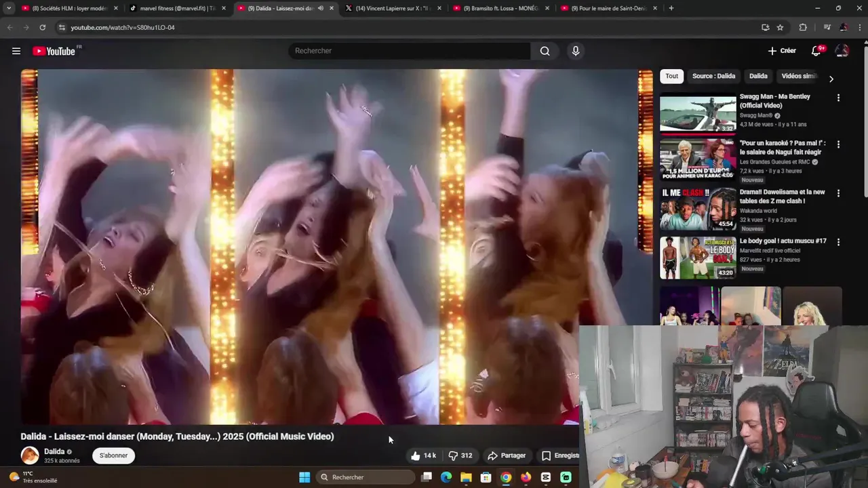
Task: Open the IL ME CLASH thumbnail
Action: point(698,209)
